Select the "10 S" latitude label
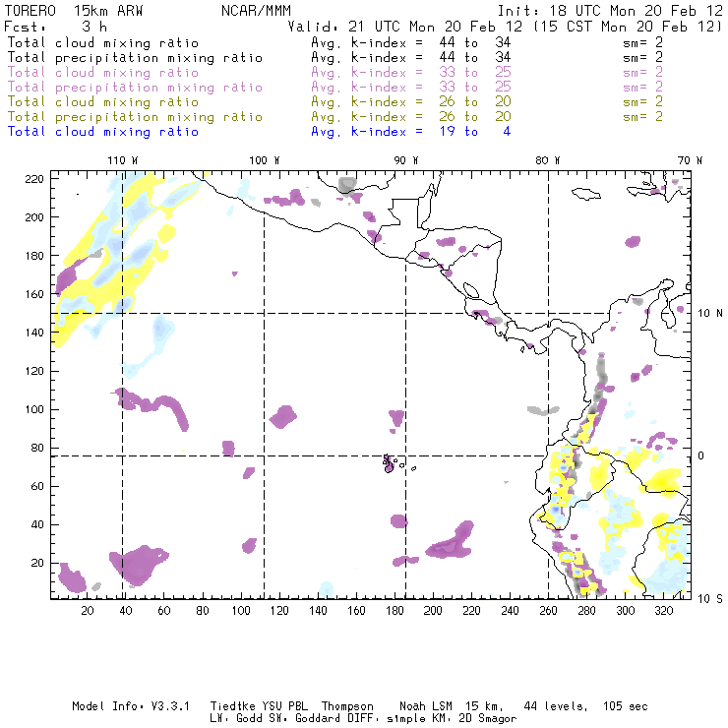 710,599
